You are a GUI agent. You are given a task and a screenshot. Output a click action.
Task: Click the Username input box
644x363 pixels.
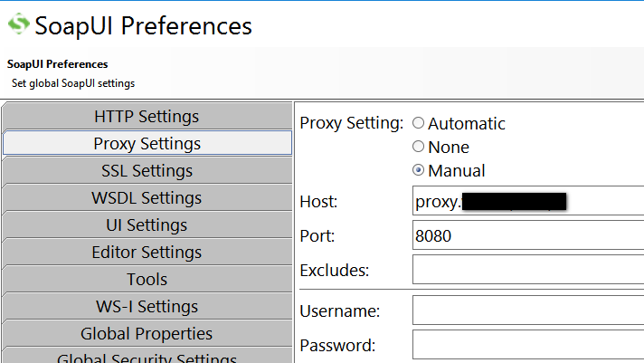[x=527, y=310]
